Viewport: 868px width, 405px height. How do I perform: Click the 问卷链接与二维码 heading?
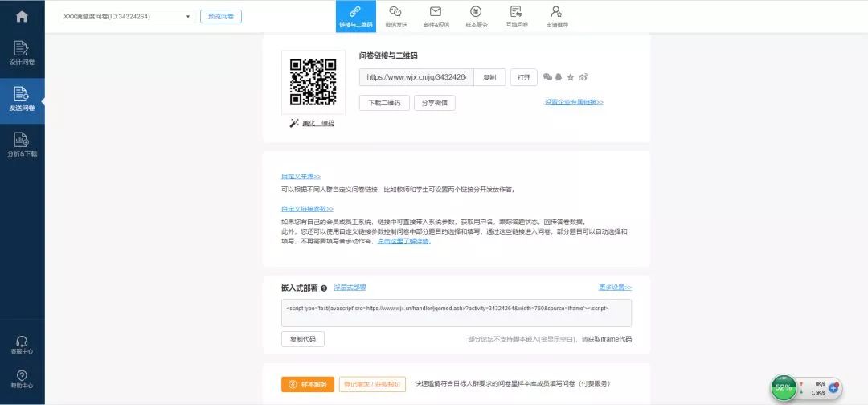[x=388, y=56]
